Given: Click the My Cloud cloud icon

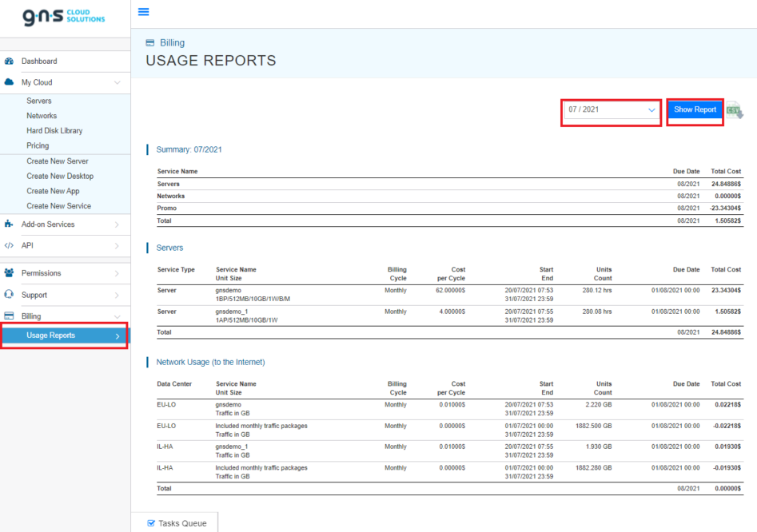Looking at the screenshot, I should pos(10,81).
